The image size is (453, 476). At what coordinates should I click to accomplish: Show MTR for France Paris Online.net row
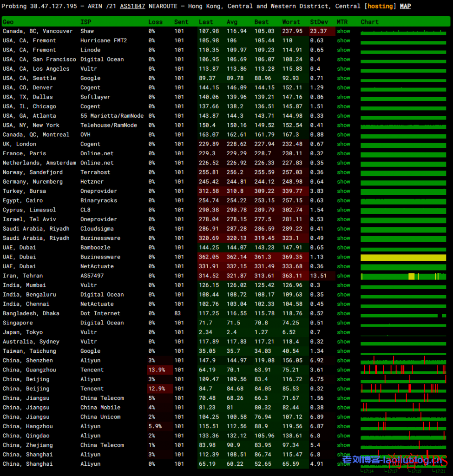pos(343,153)
